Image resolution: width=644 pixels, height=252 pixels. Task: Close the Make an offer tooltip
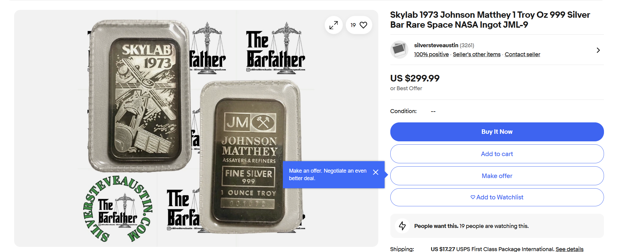click(376, 172)
